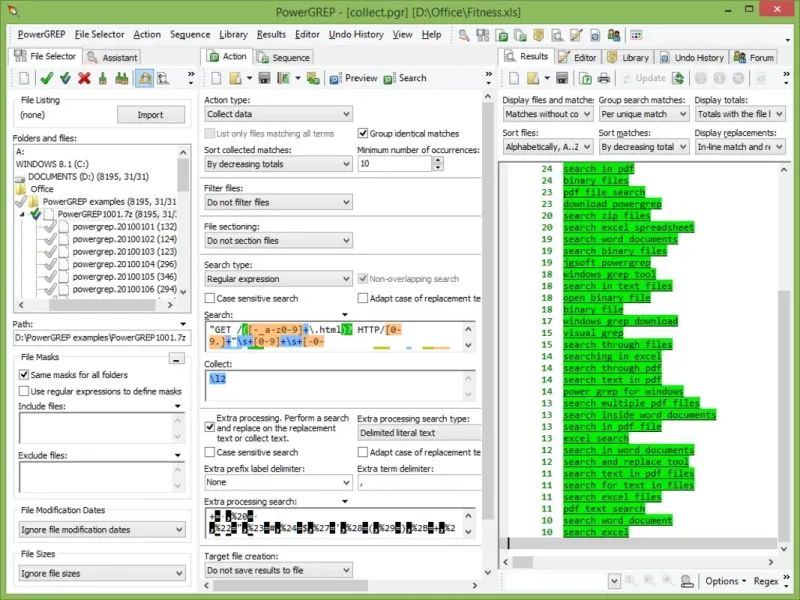Image resolution: width=800 pixels, height=600 pixels.
Task: Click the save icon in the Action toolbar
Action: click(264, 78)
